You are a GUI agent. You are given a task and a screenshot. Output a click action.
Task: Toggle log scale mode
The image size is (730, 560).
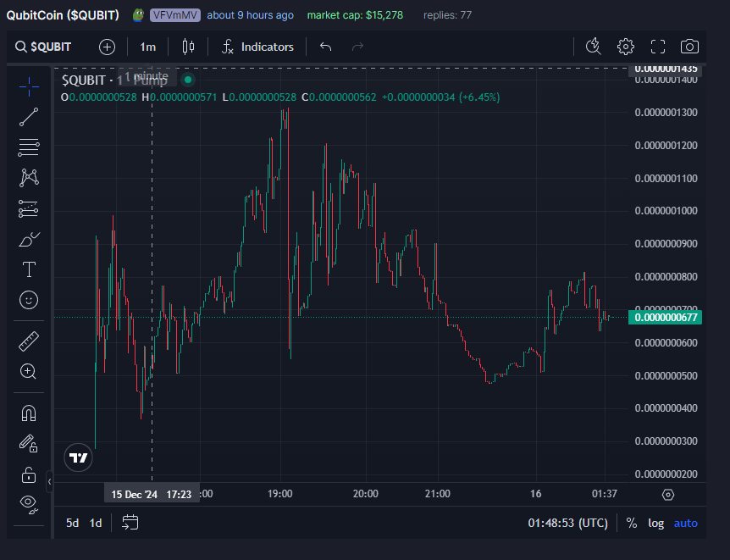tap(656, 524)
